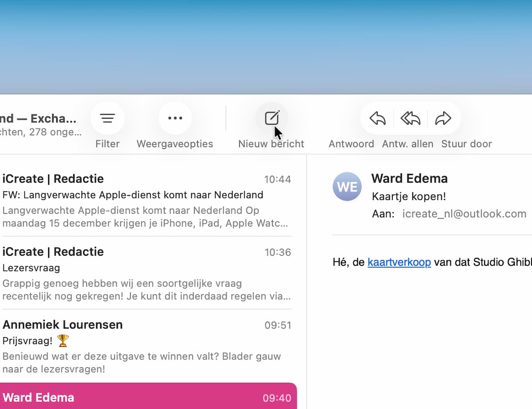Click the WE avatar of Ward Edema
The width and height of the screenshot is (532, 409).
pos(347,187)
